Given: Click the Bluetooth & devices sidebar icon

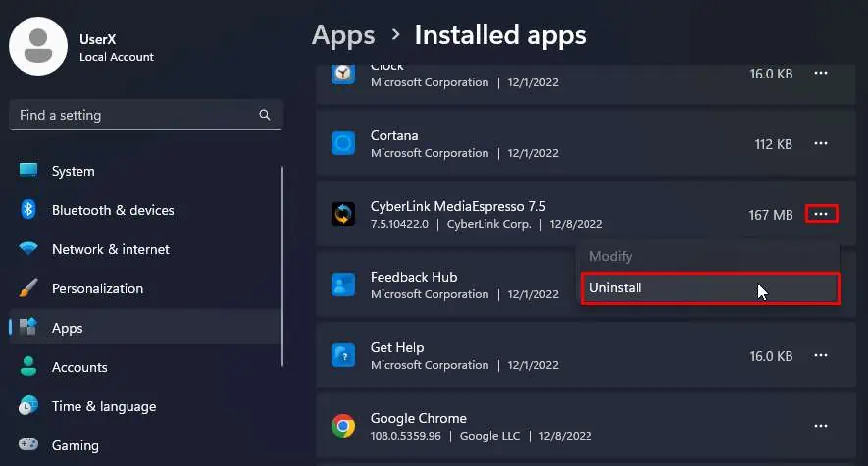Looking at the screenshot, I should point(28,210).
